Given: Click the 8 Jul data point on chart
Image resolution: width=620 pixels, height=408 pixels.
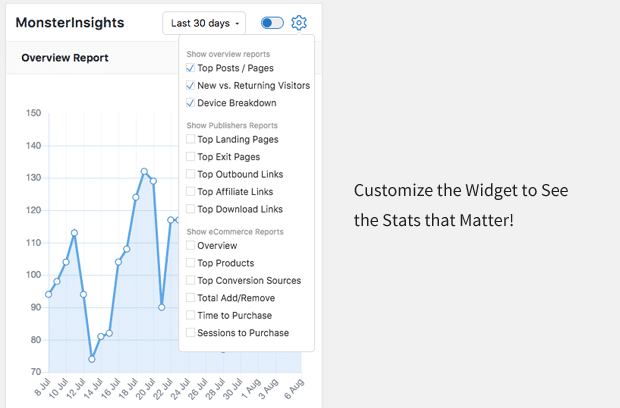Looking at the screenshot, I should pyautogui.click(x=49, y=294).
